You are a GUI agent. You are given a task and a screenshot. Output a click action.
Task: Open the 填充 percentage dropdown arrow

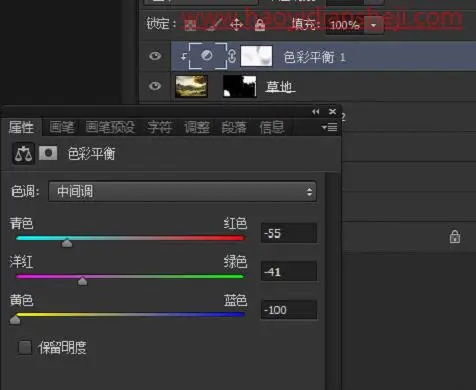(x=374, y=25)
